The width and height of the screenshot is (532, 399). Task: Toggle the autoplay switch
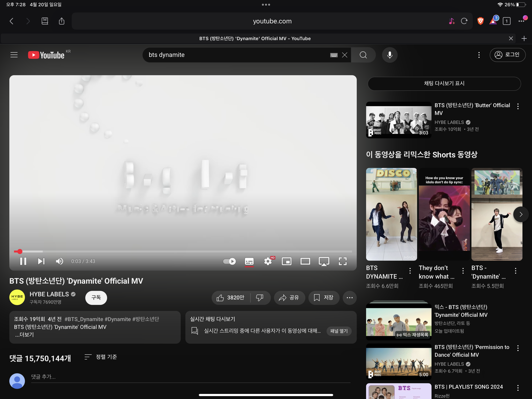point(229,261)
